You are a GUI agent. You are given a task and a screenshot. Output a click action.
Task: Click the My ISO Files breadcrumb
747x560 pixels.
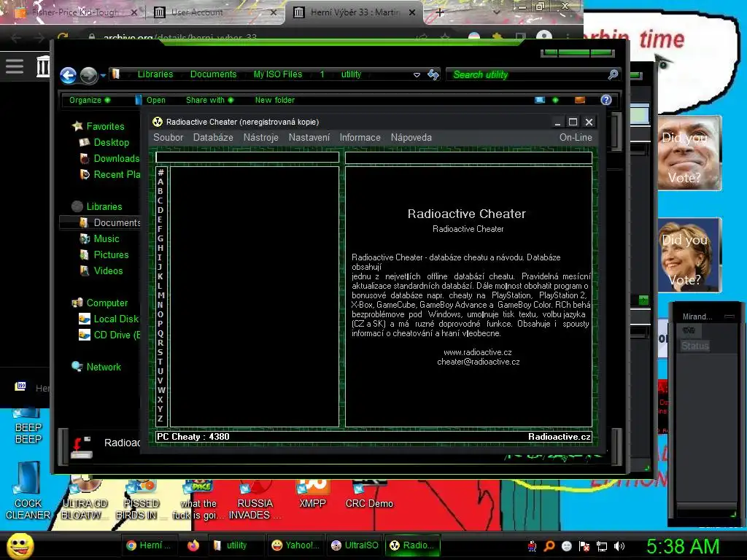click(278, 74)
